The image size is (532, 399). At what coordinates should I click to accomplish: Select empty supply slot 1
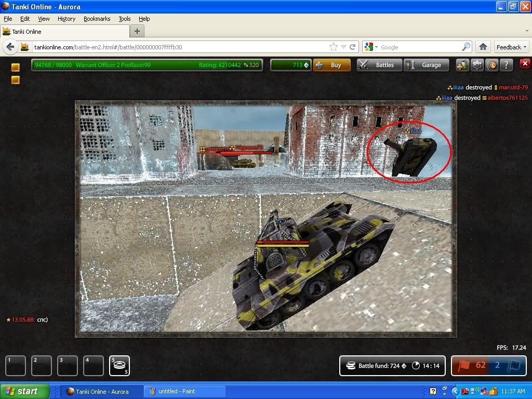pyautogui.click(x=16, y=365)
